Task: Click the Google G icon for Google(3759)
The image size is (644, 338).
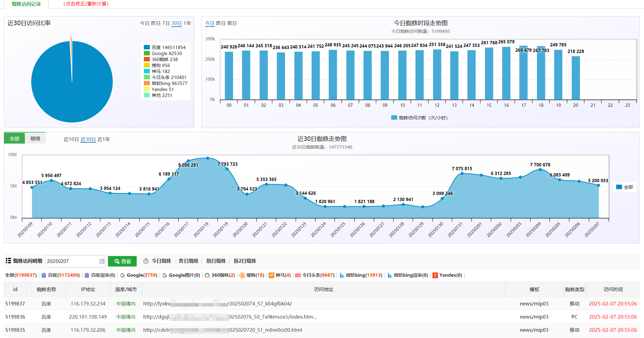Action: 122,275
